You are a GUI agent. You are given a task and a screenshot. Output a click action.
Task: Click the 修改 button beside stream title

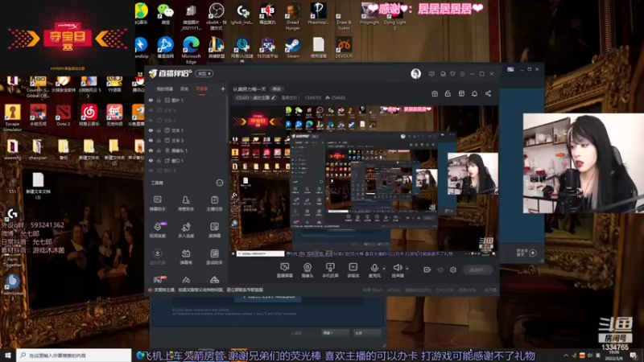pos(277,88)
